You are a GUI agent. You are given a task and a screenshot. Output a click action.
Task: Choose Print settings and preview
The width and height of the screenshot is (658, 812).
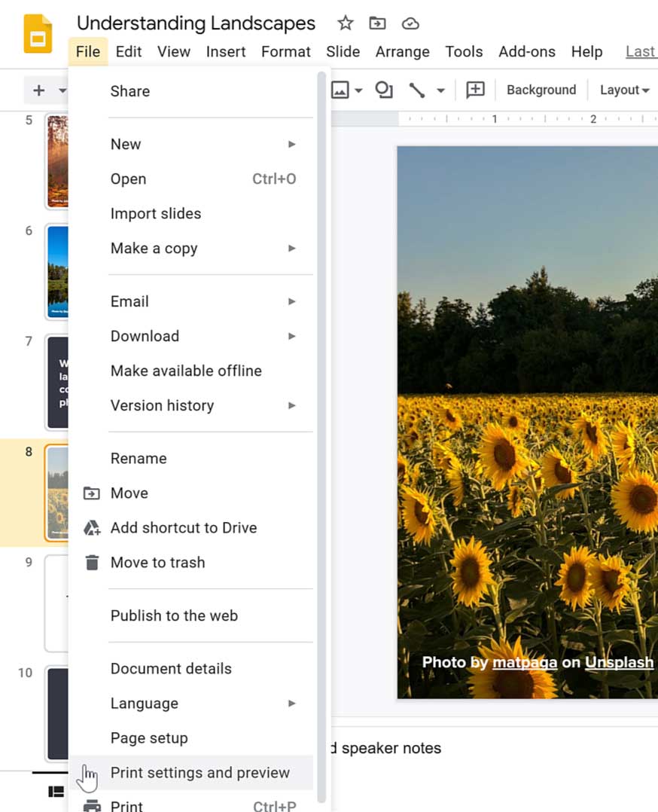pos(200,773)
